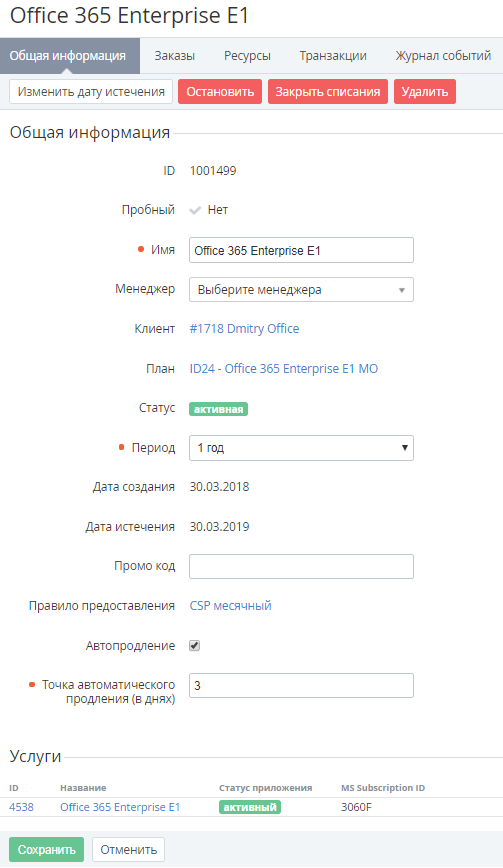The width and height of the screenshot is (503, 868).
Task: Expand the Менеджер selection dropdown
Action: [x=301, y=290]
